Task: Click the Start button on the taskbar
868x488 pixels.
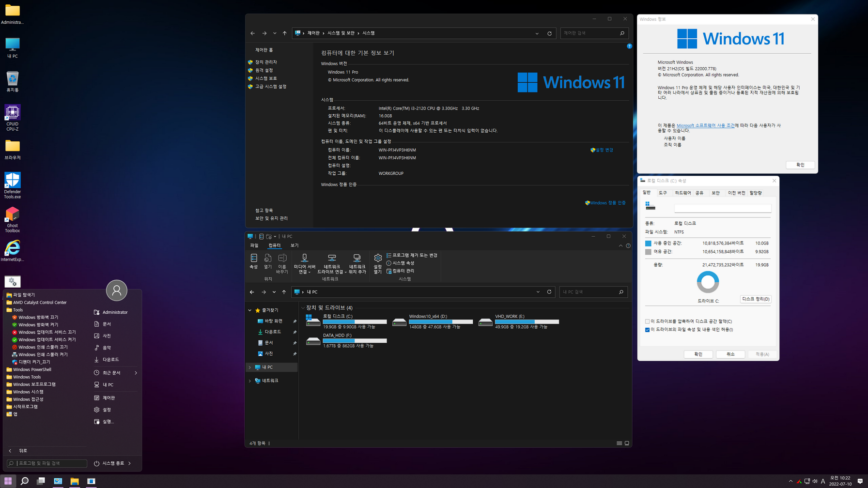Action: (x=8, y=481)
